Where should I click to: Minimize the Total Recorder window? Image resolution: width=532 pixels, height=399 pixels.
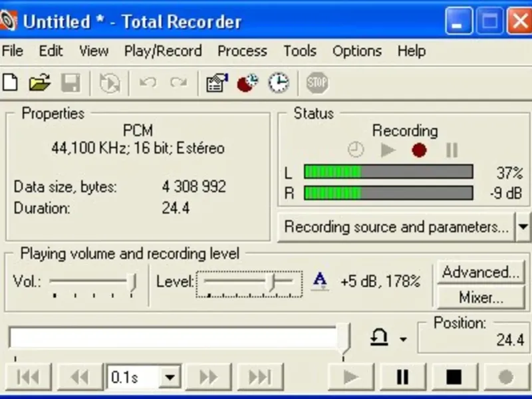pyautogui.click(x=458, y=21)
